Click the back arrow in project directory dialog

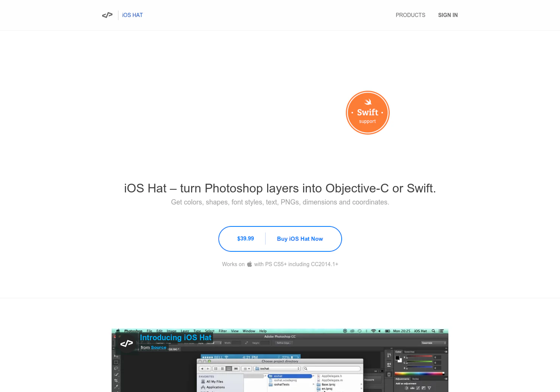(x=202, y=369)
